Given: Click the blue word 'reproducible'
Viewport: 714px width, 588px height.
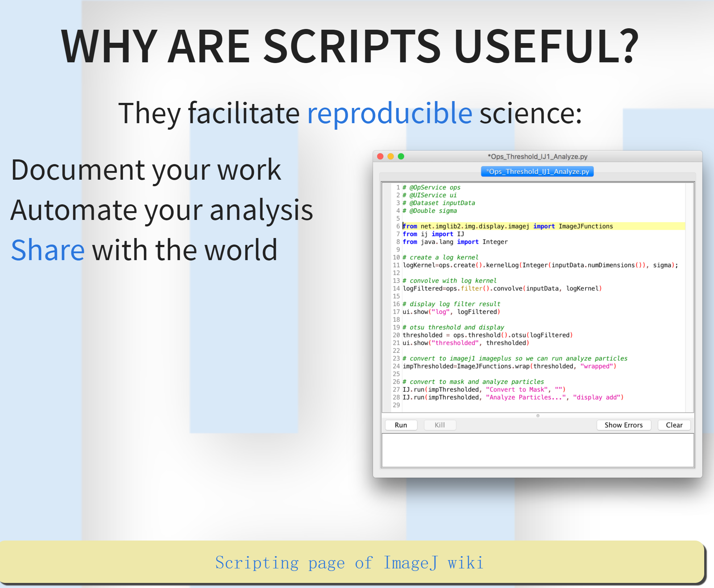Looking at the screenshot, I should (390, 113).
